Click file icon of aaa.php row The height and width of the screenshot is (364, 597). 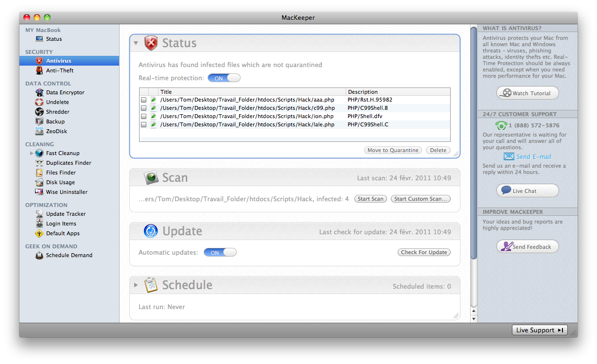point(154,100)
